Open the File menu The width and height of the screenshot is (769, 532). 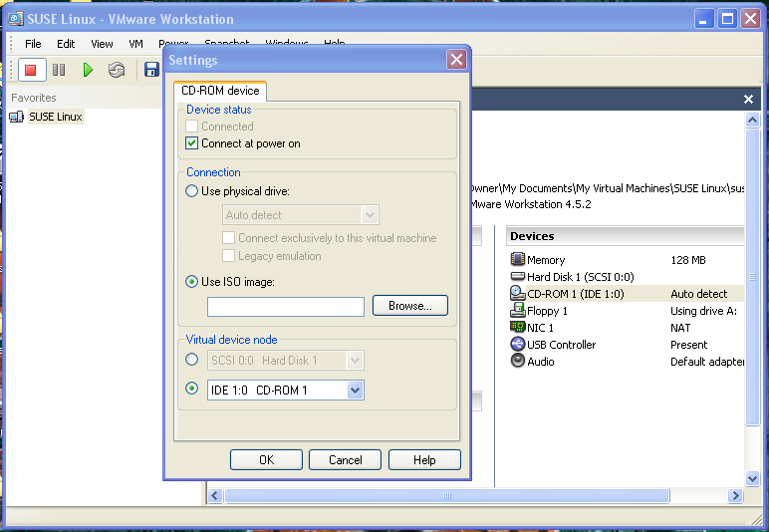coord(33,44)
